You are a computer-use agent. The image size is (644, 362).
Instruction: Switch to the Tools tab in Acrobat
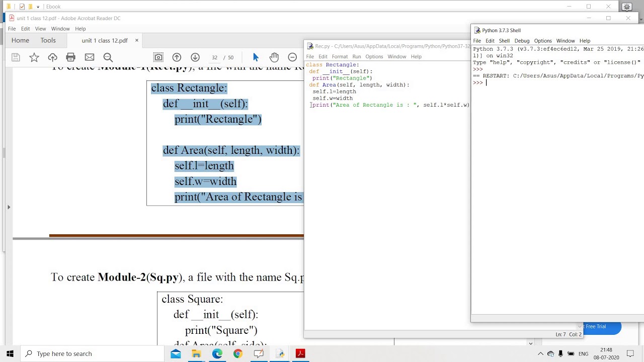(48, 40)
